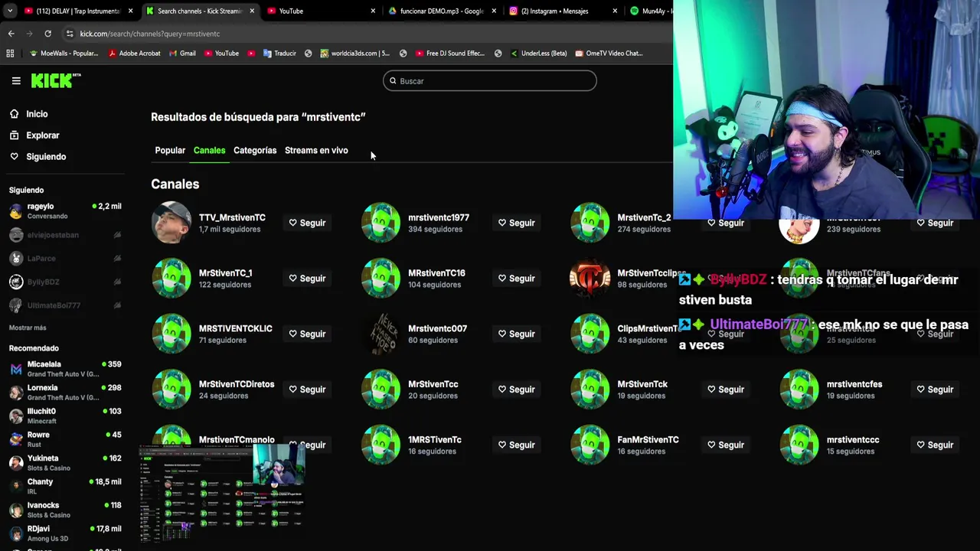
Task: Open the Free DJ Sound Effects bookmark
Action: pos(450,54)
